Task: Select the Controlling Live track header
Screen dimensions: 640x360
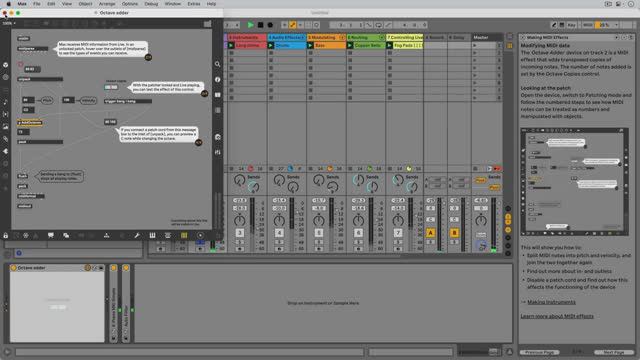Action: [404, 38]
